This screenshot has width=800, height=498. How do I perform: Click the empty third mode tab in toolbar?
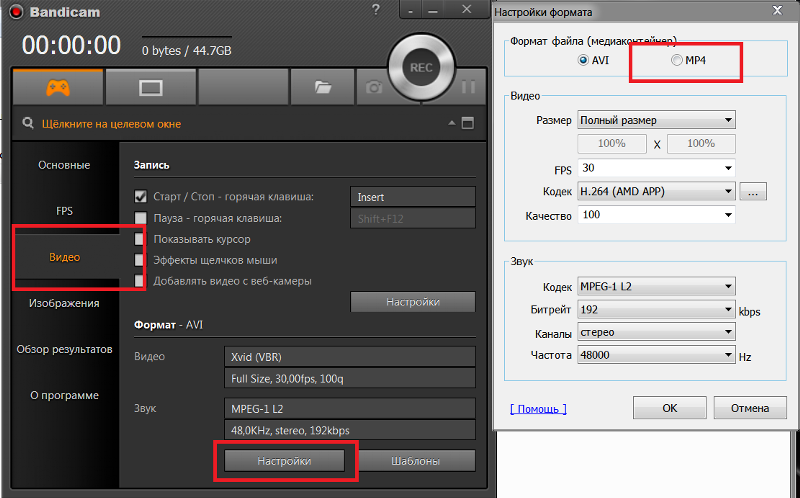point(243,88)
